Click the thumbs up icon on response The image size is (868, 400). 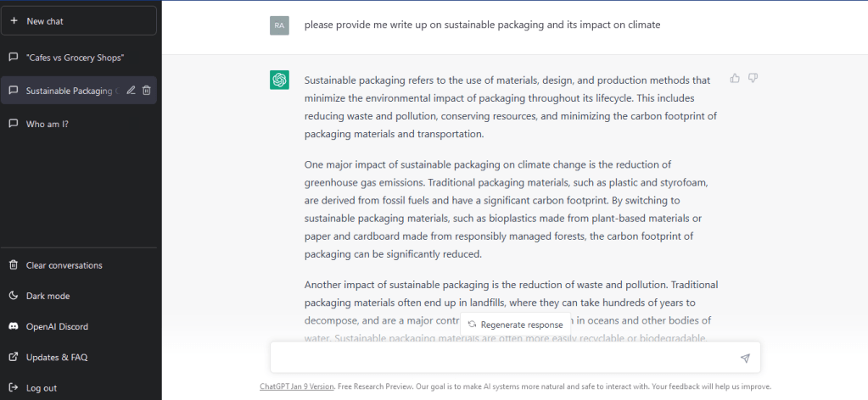coord(735,79)
